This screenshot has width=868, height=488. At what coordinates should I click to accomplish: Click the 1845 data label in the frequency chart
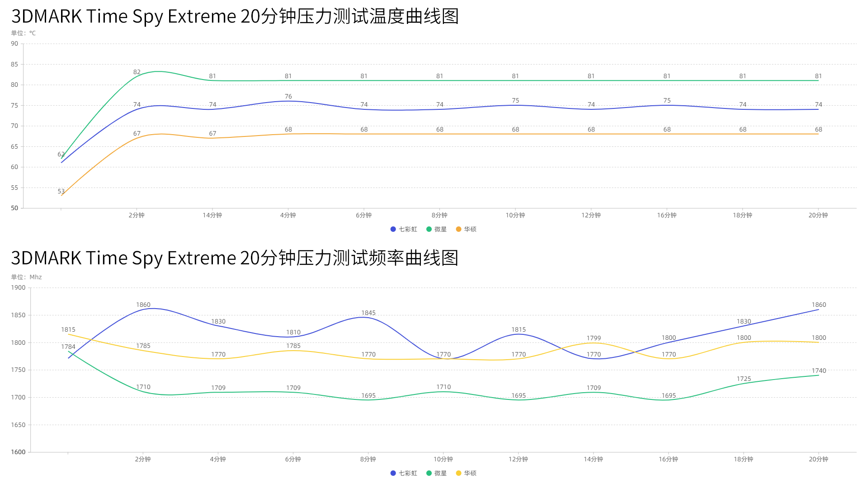[x=368, y=313]
